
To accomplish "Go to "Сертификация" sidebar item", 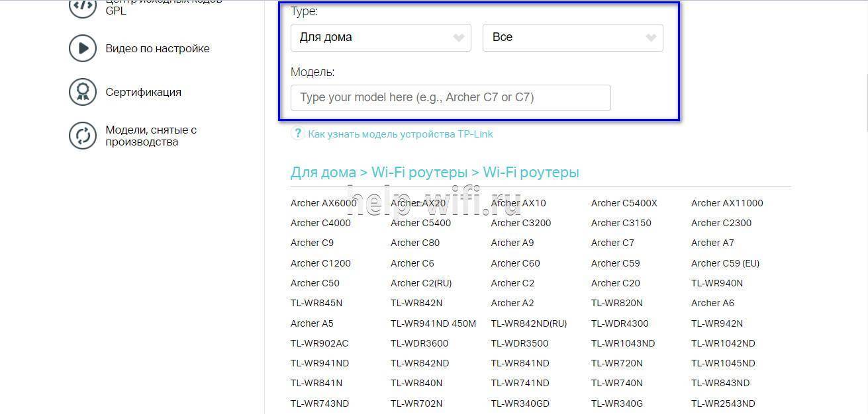I will point(143,92).
